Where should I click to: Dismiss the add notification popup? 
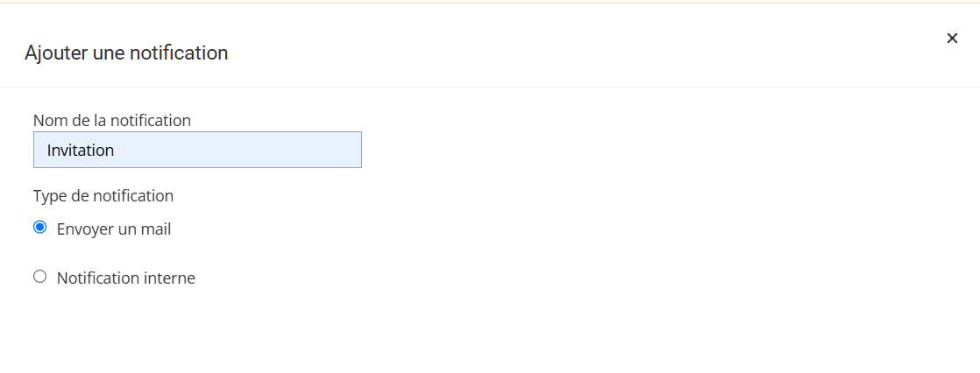coord(952,39)
